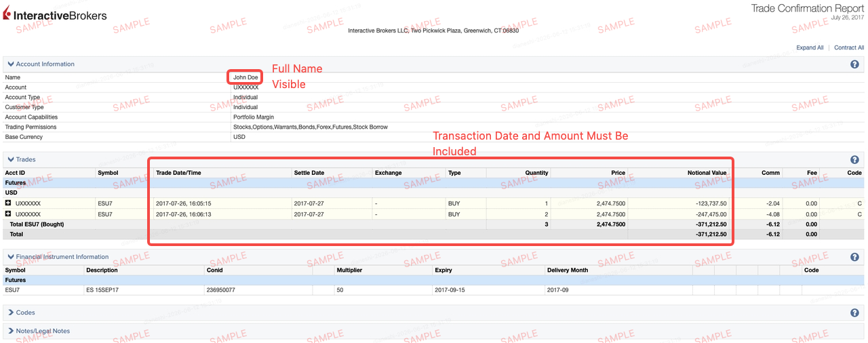The height and width of the screenshot is (343, 868).
Task: Select the Exchange column header
Action: point(388,173)
